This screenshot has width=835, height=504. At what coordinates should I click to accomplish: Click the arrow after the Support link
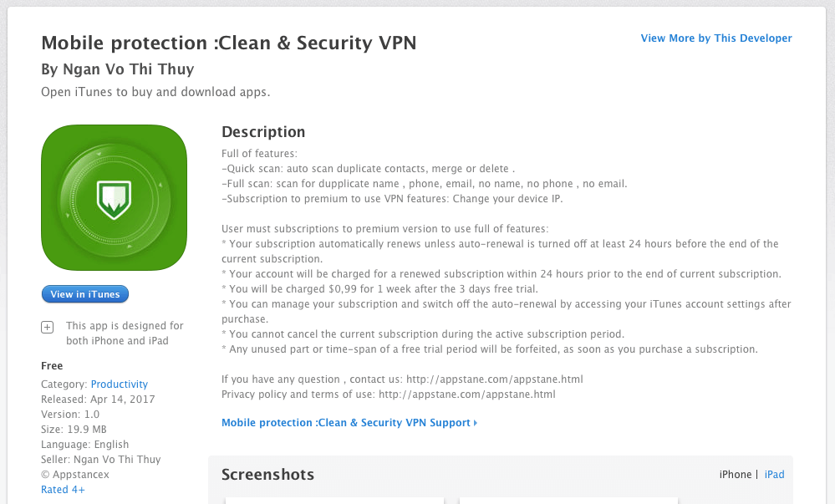[x=476, y=422]
